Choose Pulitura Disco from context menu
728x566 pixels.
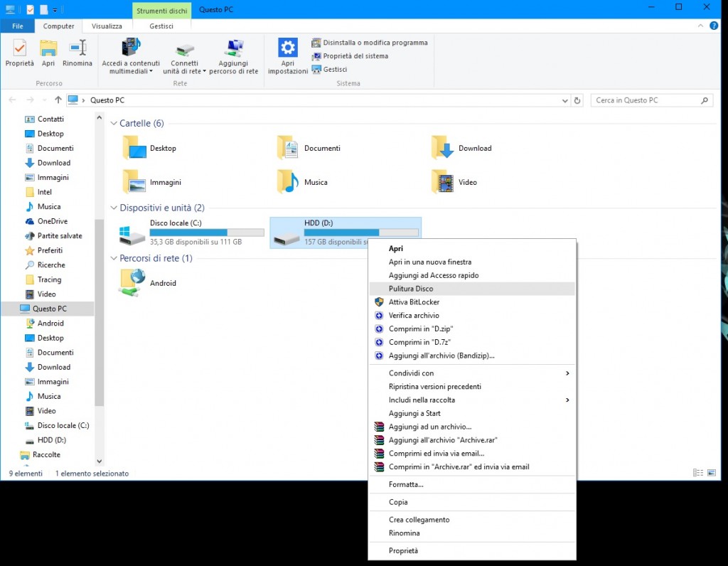point(411,289)
